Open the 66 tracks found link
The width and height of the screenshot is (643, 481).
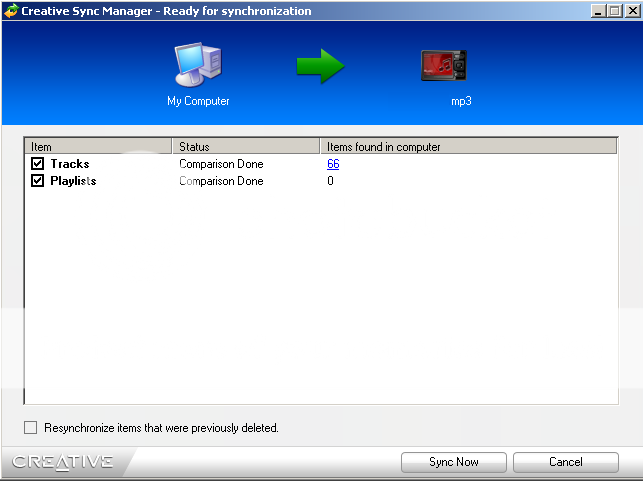(x=333, y=164)
